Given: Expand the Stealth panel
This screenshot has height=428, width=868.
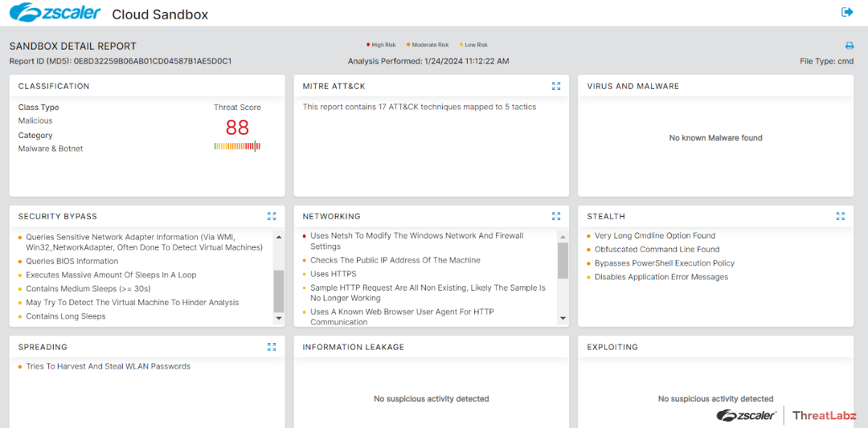Looking at the screenshot, I should [x=840, y=216].
